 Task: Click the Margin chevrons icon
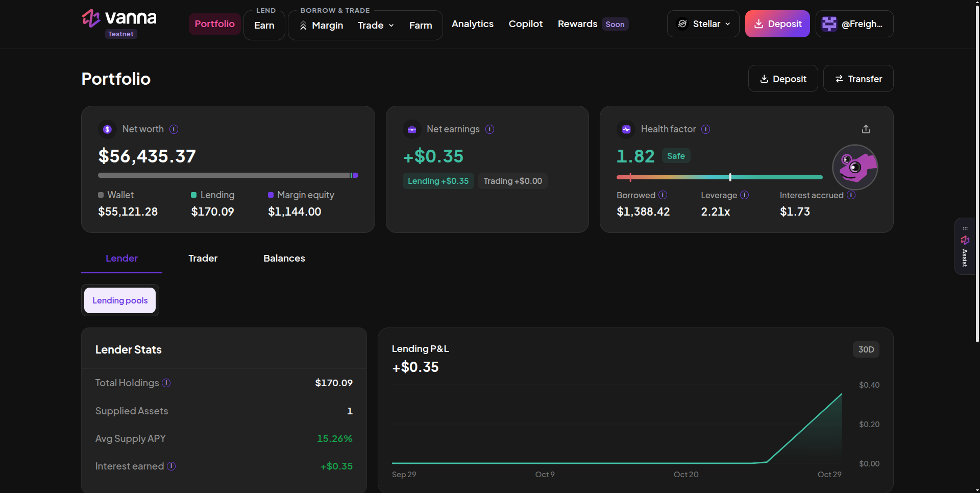[303, 26]
